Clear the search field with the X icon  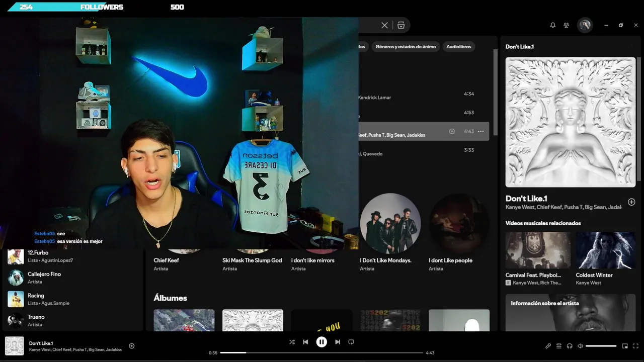[384, 25]
